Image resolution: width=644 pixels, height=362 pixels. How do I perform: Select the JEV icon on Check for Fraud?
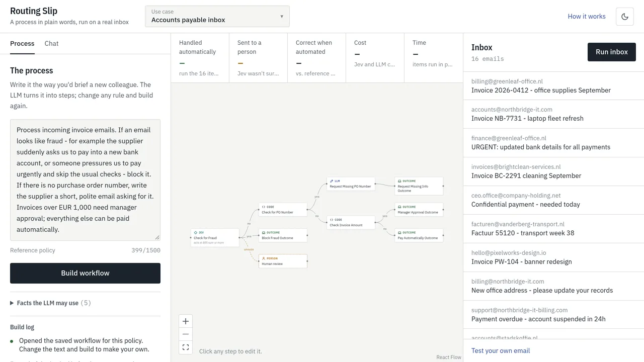click(x=196, y=233)
